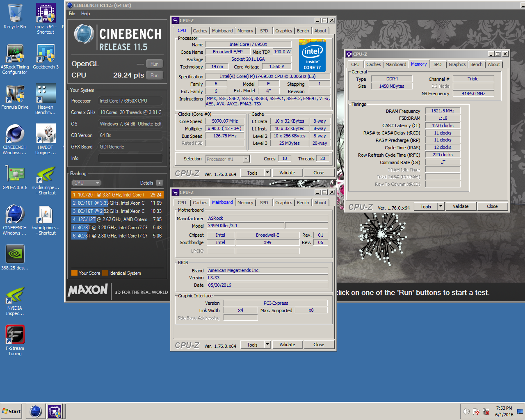This screenshot has width=525, height=420.
Task: Select the 8C/16T @ 3.33 GHz ranking row
Action: pos(117,203)
